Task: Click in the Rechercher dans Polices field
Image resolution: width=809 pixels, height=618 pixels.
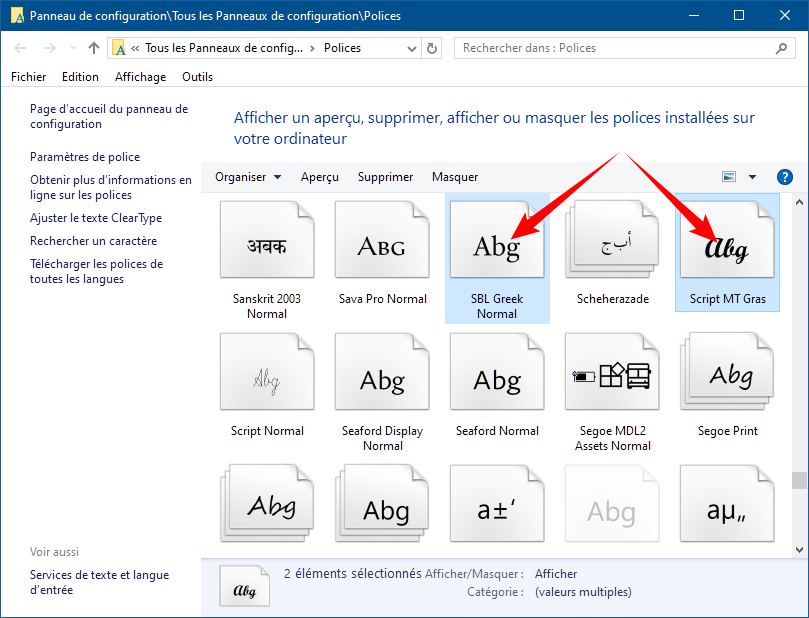Action: coord(620,48)
